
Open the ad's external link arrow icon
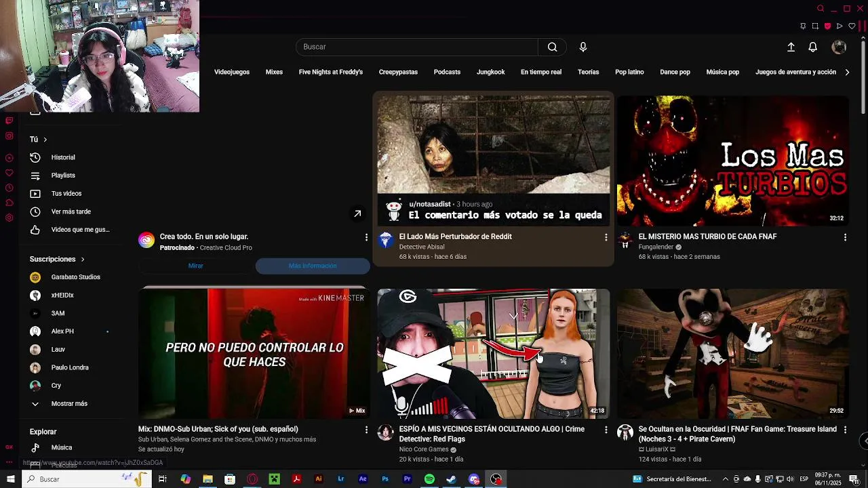[357, 214]
